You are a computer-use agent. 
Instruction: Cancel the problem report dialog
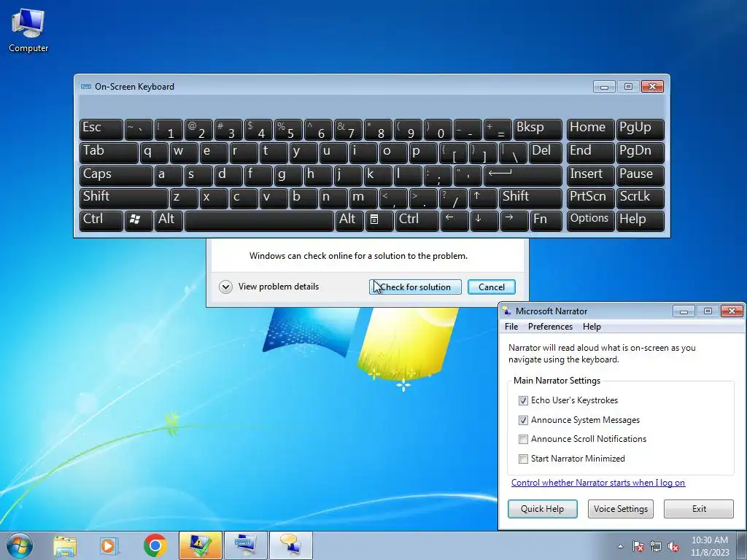pyautogui.click(x=491, y=287)
